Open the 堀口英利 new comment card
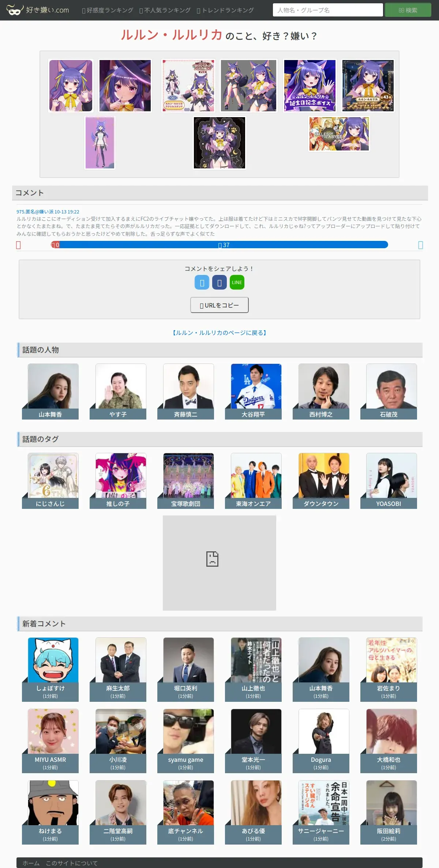 tap(186, 669)
